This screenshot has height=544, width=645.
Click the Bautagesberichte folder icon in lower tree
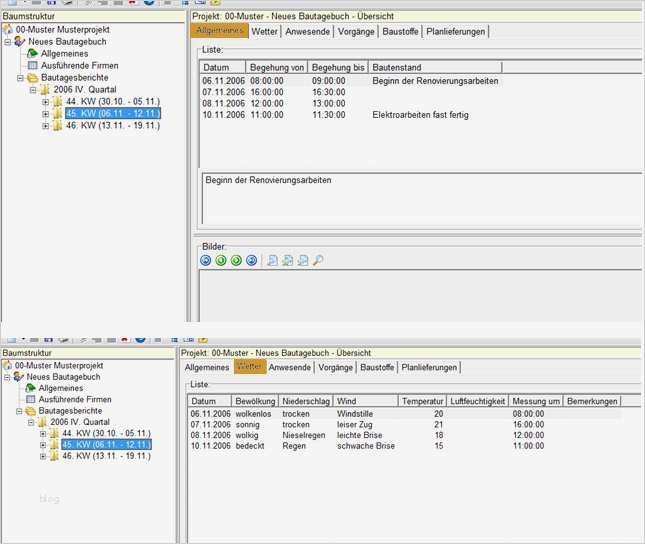[30, 411]
